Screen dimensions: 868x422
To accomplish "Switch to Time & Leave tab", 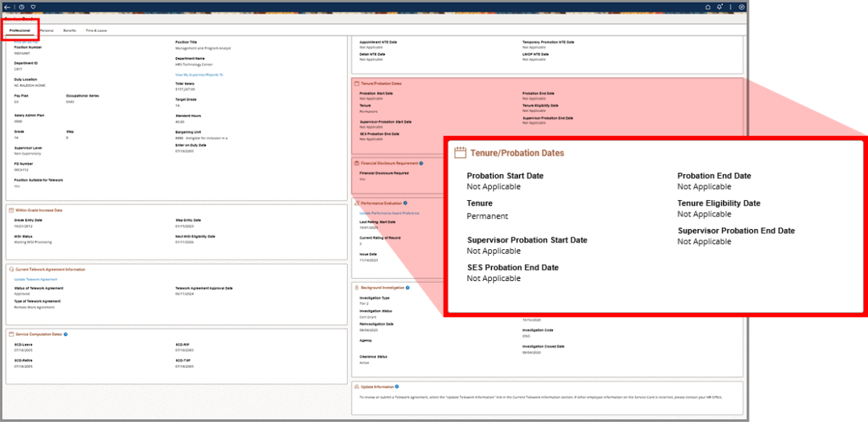I will click(x=96, y=31).
